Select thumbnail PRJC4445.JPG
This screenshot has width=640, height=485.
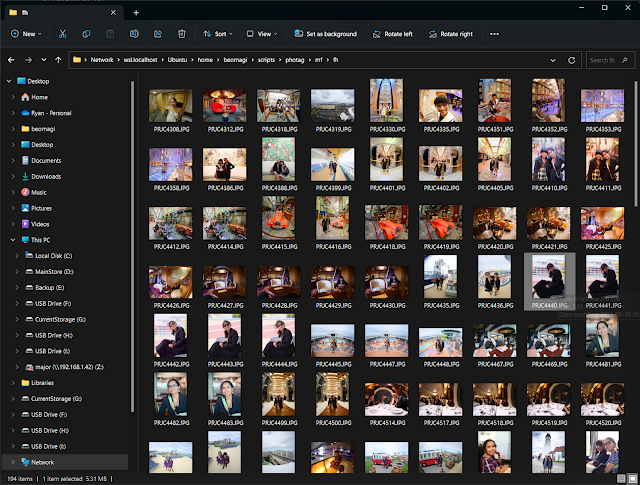pyautogui.click(x=333, y=340)
